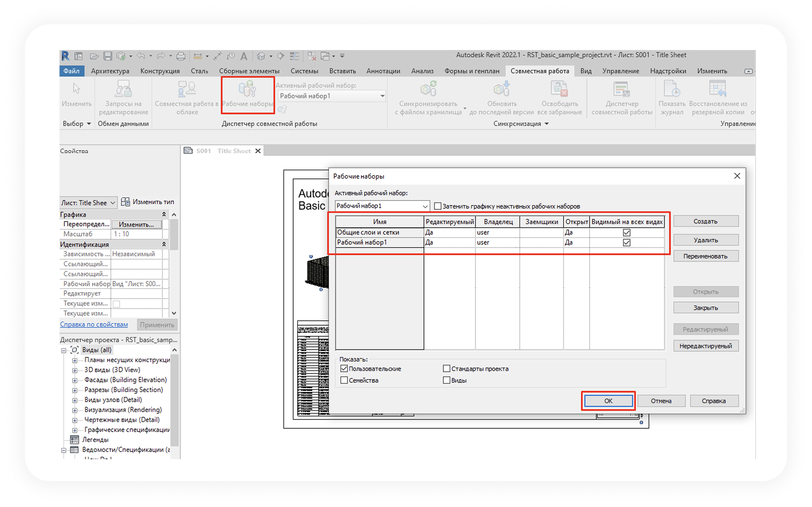This screenshot has height=507, width=812.
Task: Switch to the Аннотации ribbon tab
Action: tap(383, 71)
